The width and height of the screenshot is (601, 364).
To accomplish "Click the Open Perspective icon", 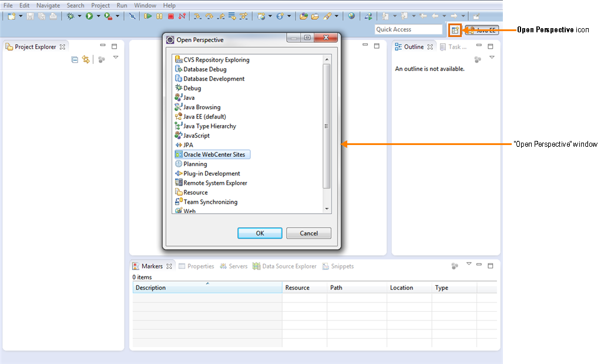I will [455, 31].
